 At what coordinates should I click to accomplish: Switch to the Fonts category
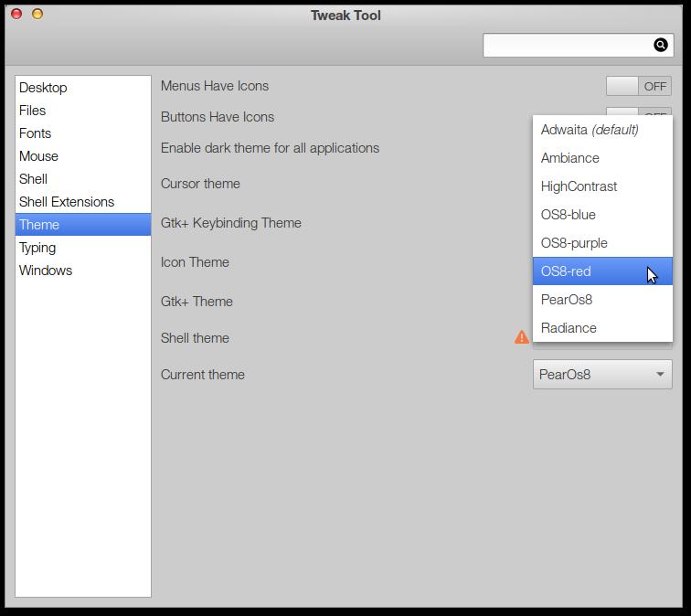pos(35,133)
